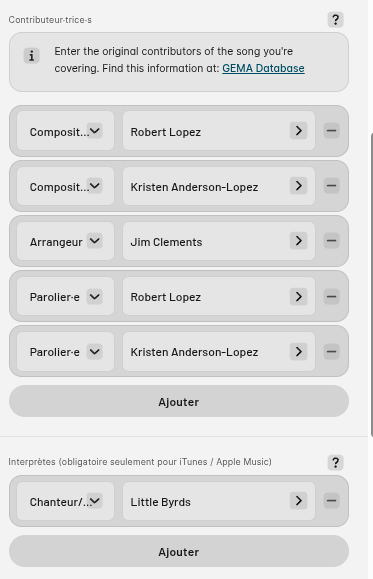The image size is (373, 579).
Task: Click Compositeur Kristen Anderson-Lopez name field
Action: coord(219,186)
